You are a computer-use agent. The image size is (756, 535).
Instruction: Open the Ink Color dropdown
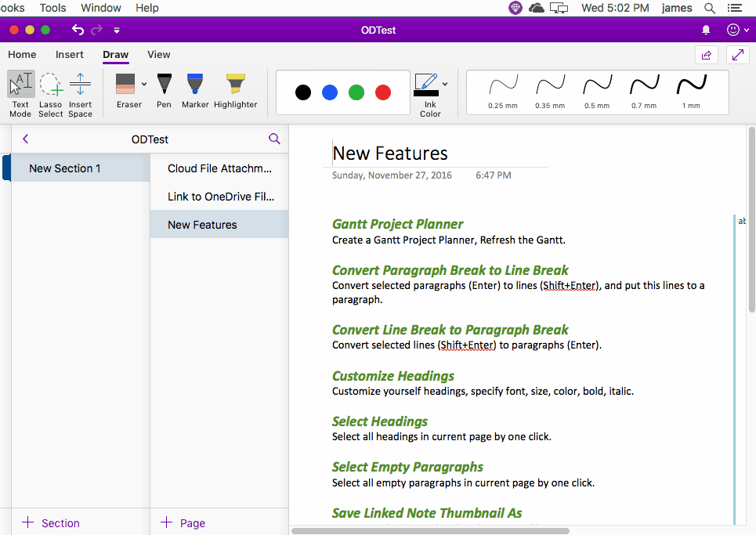tap(445, 84)
